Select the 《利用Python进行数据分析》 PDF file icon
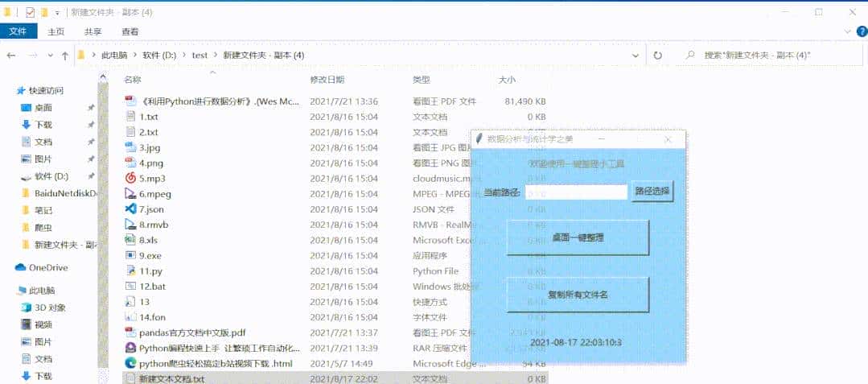868x384 pixels. [x=130, y=101]
